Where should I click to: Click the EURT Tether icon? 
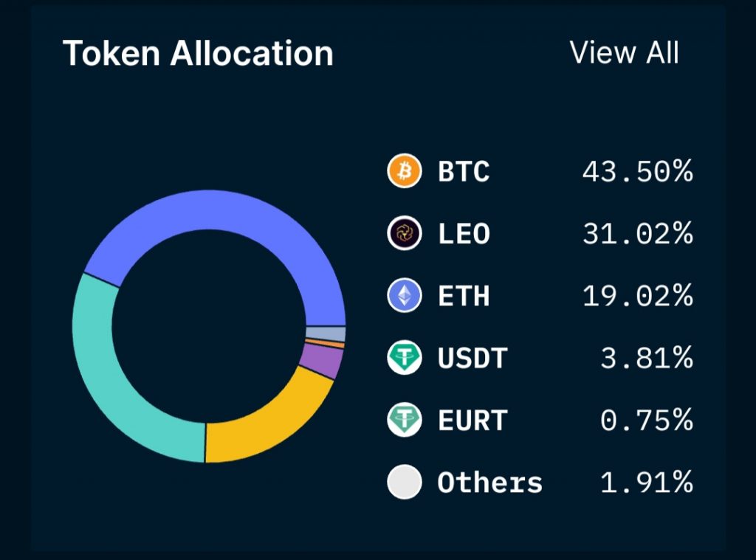tap(405, 421)
